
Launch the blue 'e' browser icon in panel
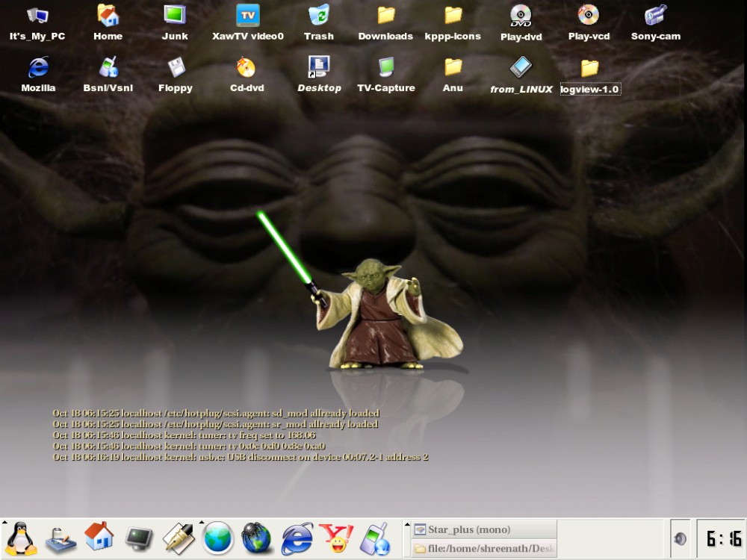point(297,538)
